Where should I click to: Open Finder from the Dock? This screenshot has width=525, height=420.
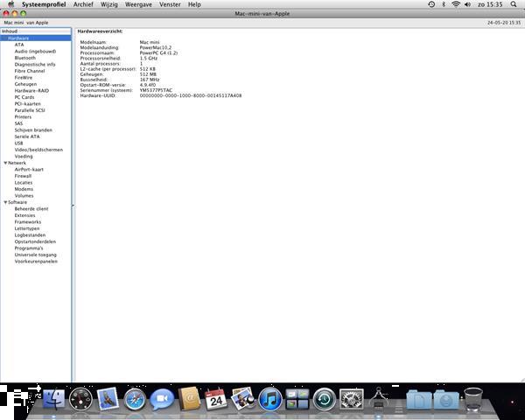coord(53,399)
